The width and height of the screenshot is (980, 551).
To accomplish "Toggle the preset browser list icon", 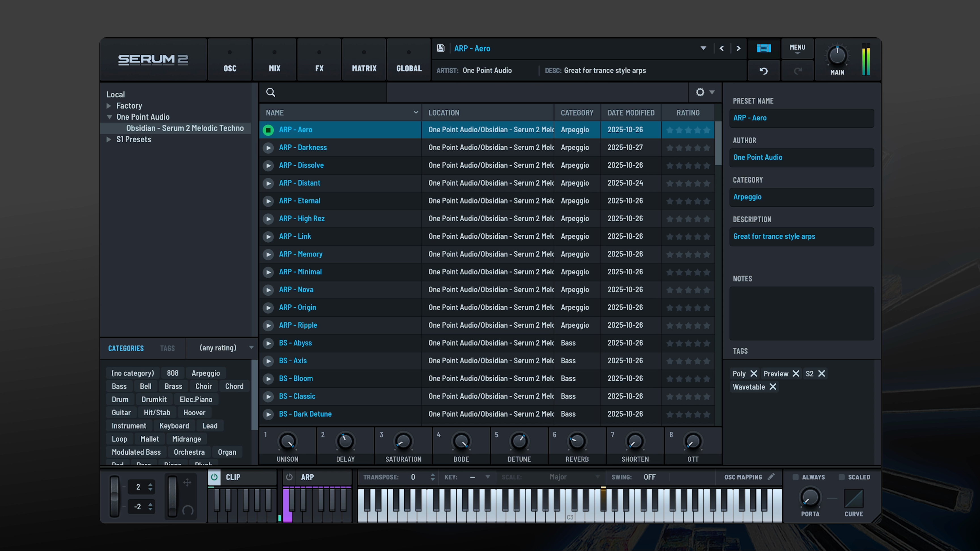I will pos(764,48).
